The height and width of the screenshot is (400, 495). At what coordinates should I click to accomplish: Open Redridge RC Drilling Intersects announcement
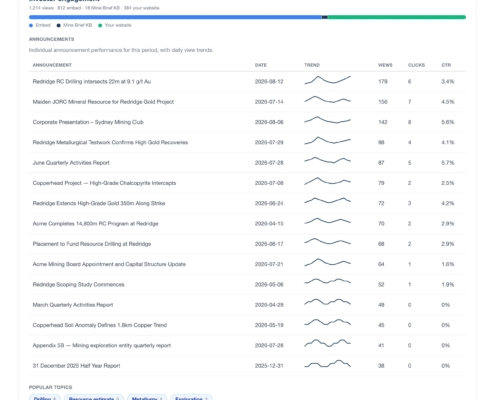92,81
